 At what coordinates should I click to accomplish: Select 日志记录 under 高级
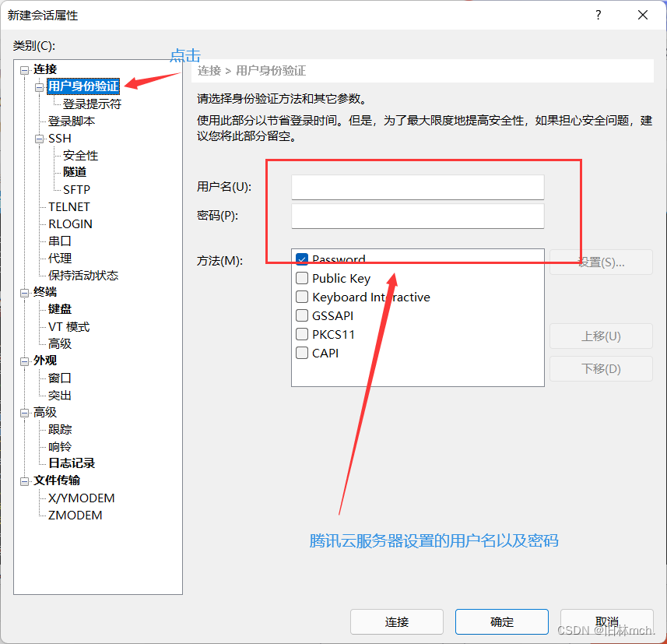click(72, 463)
